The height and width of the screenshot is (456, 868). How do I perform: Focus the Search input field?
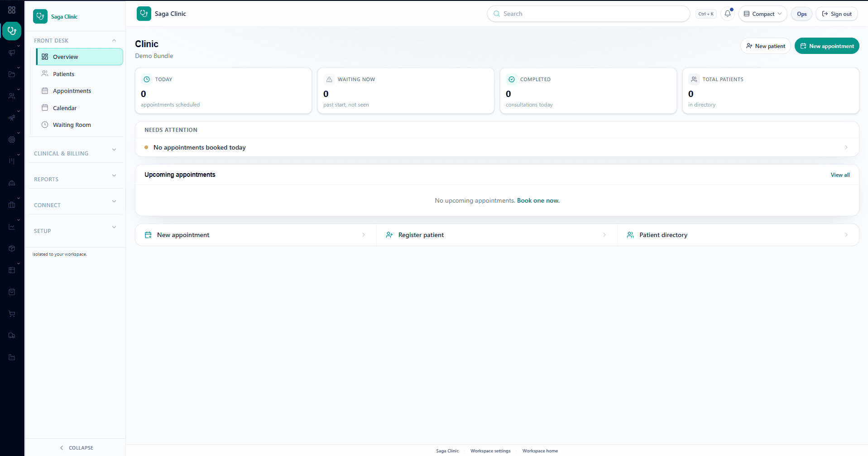pos(589,14)
